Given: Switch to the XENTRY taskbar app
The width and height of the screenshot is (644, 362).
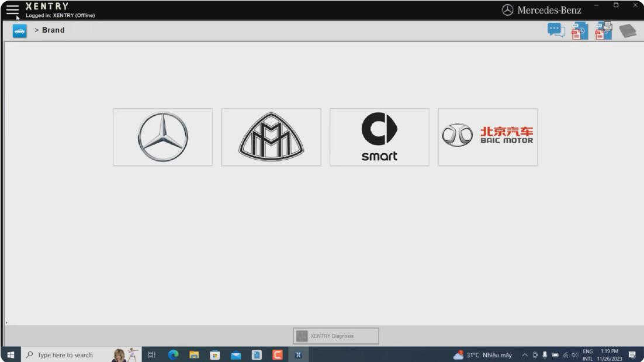Looking at the screenshot, I should [x=299, y=354].
